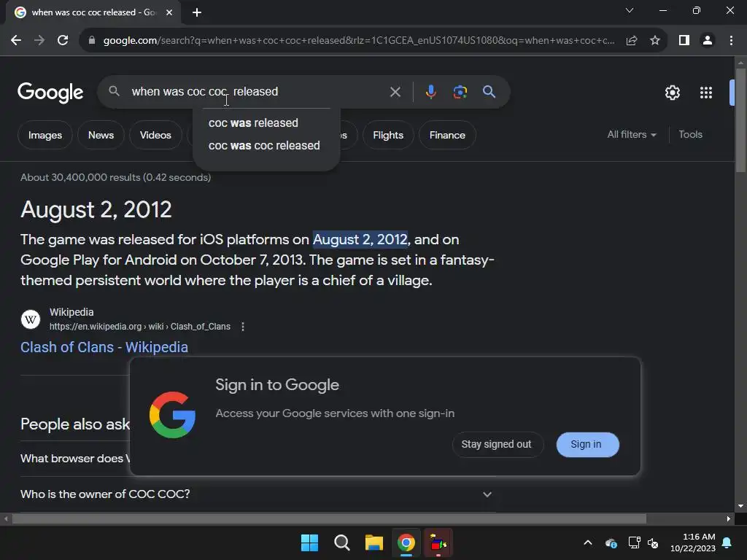747x560 pixels.
Task: Click the highlighted 'August 2, 2012' text
Action: [360, 239]
